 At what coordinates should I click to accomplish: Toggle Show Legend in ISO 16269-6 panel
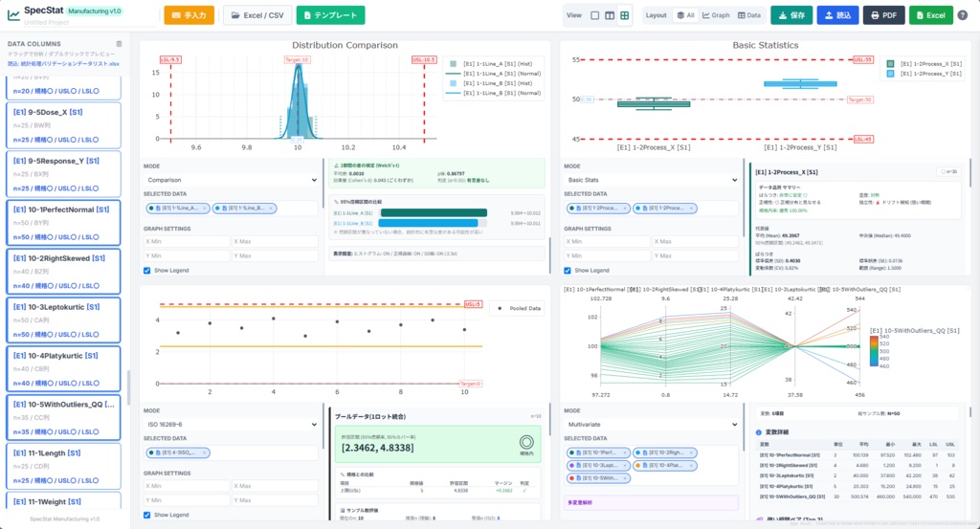pyautogui.click(x=146, y=516)
